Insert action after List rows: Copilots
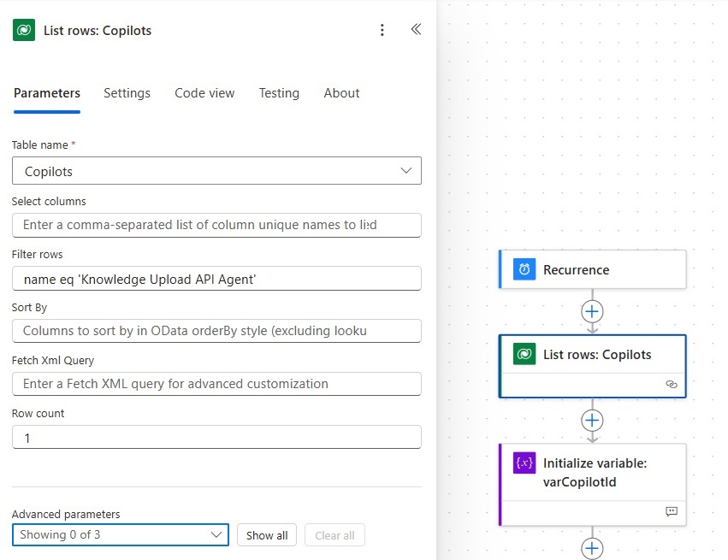Screen dimensions: 728x560 pyautogui.click(x=592, y=421)
